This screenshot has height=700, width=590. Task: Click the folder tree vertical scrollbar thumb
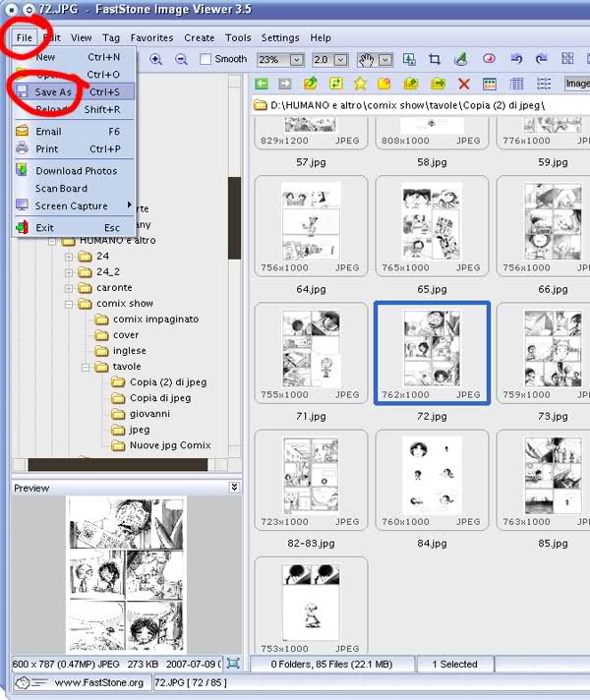pos(234,218)
